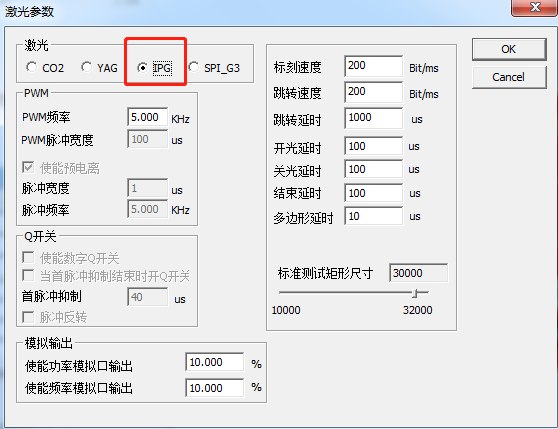558x429 pixels.
Task: Close the 激光参数 dialog window
Action: click(x=534, y=8)
